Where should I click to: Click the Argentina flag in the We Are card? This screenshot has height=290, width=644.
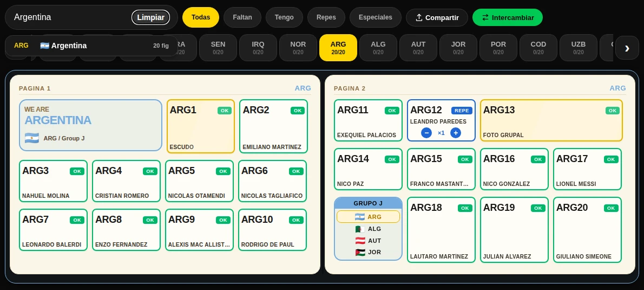31,138
